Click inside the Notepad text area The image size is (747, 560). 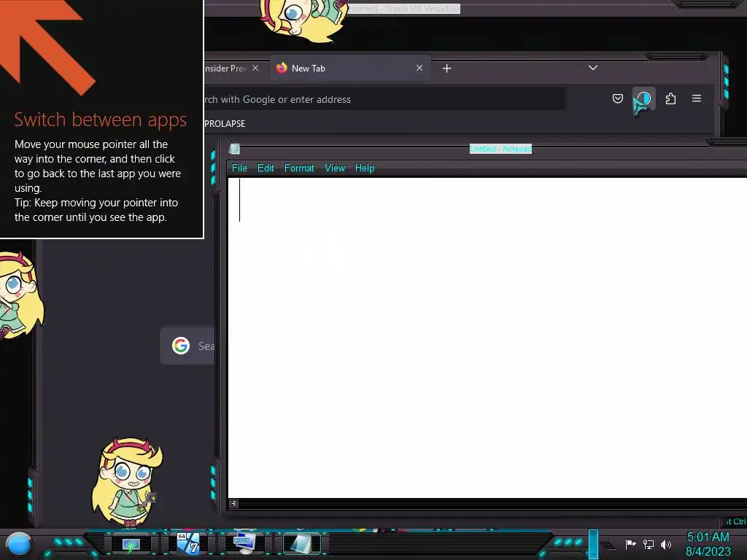coord(487,337)
